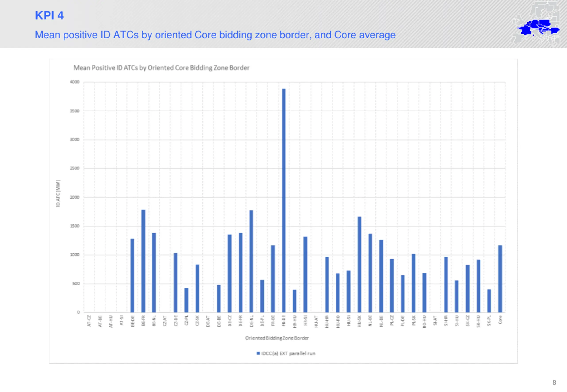Click the BE-FR bar in chart
The width and height of the screenshot is (567, 392).
(x=143, y=261)
